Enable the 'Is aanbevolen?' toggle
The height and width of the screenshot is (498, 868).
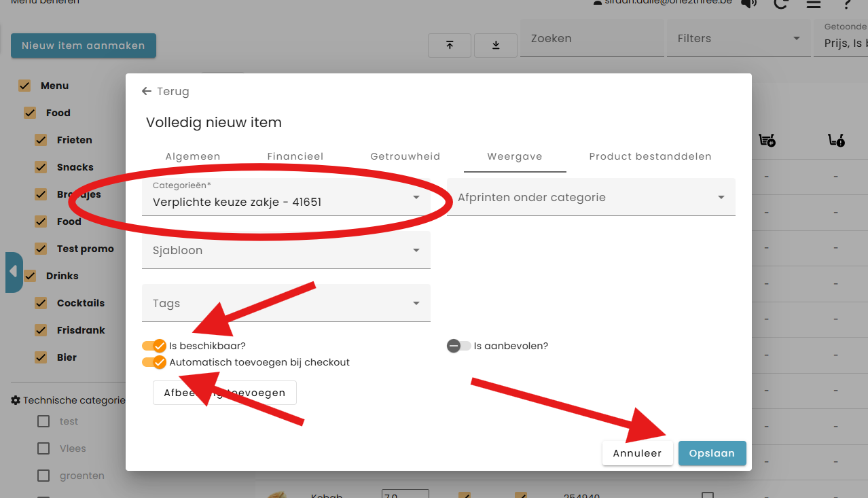tap(458, 346)
